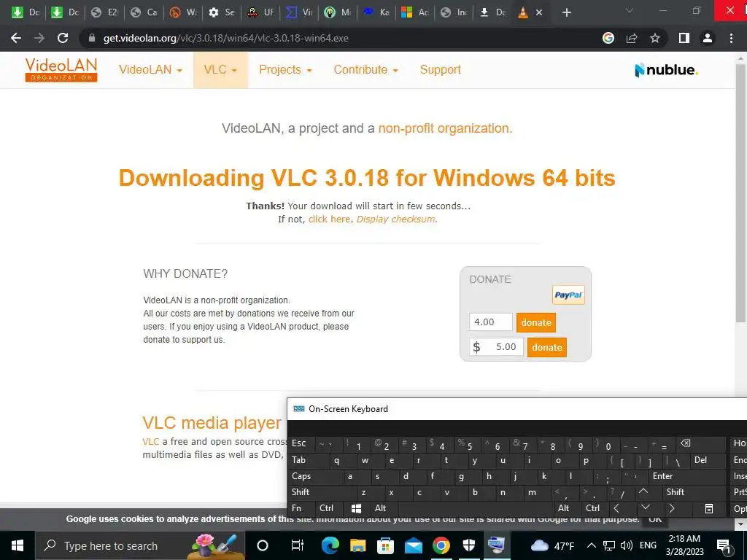Share this page via the share icon
747x560 pixels.
pyautogui.click(x=632, y=38)
